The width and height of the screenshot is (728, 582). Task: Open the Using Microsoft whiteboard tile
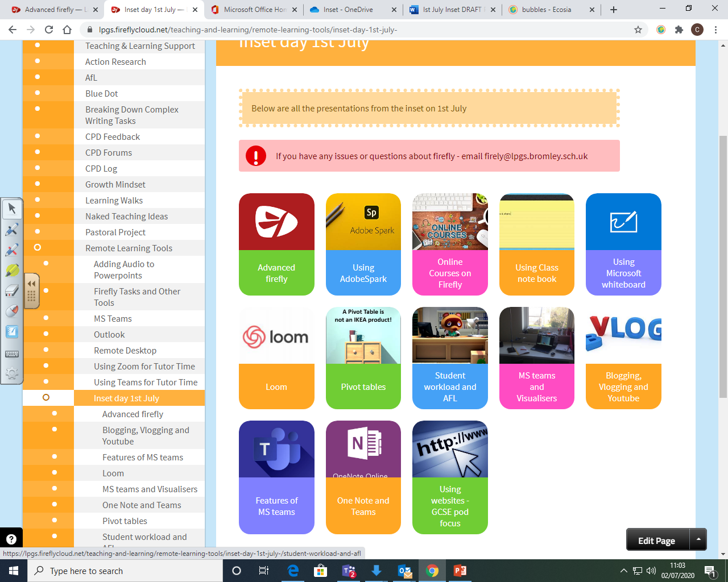623,244
